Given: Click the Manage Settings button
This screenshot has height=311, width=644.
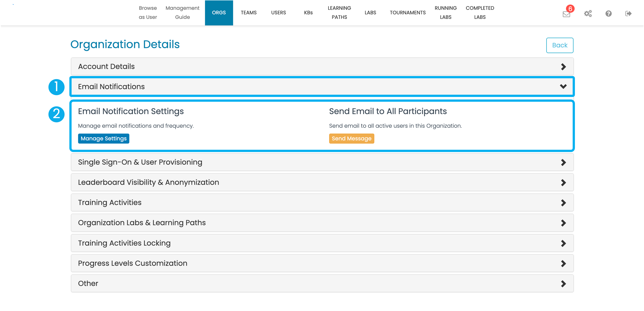Looking at the screenshot, I should click(x=104, y=138).
